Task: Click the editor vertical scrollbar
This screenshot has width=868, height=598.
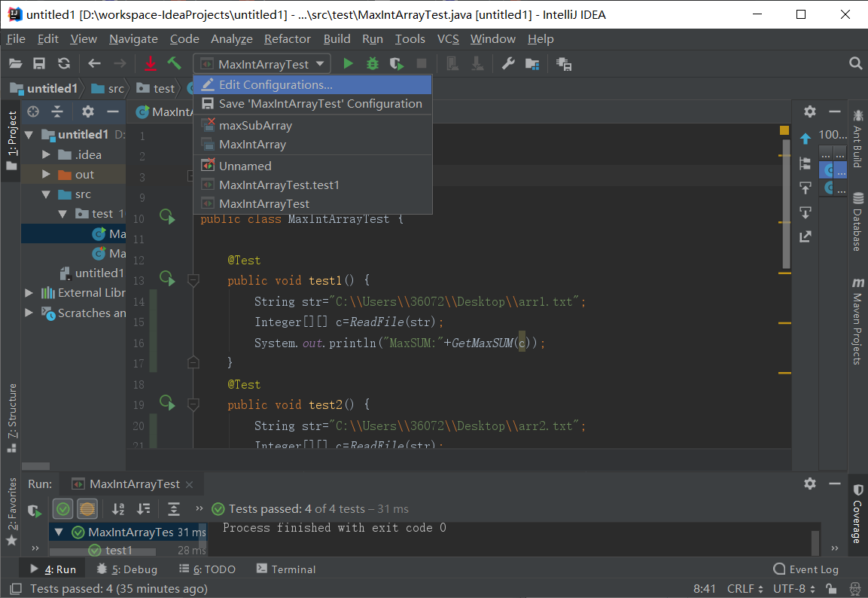Action: click(x=786, y=203)
